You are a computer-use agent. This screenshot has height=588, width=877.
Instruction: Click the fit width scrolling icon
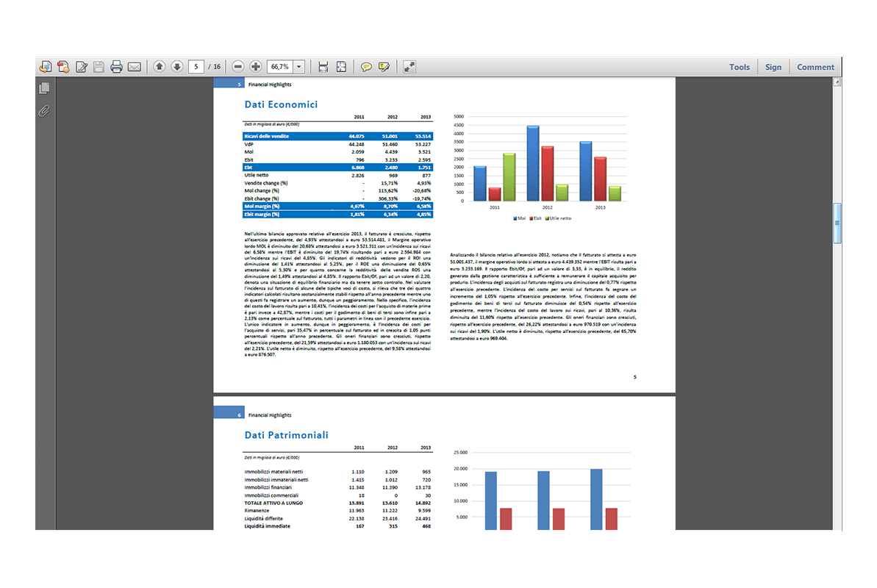pyautogui.click(x=323, y=67)
